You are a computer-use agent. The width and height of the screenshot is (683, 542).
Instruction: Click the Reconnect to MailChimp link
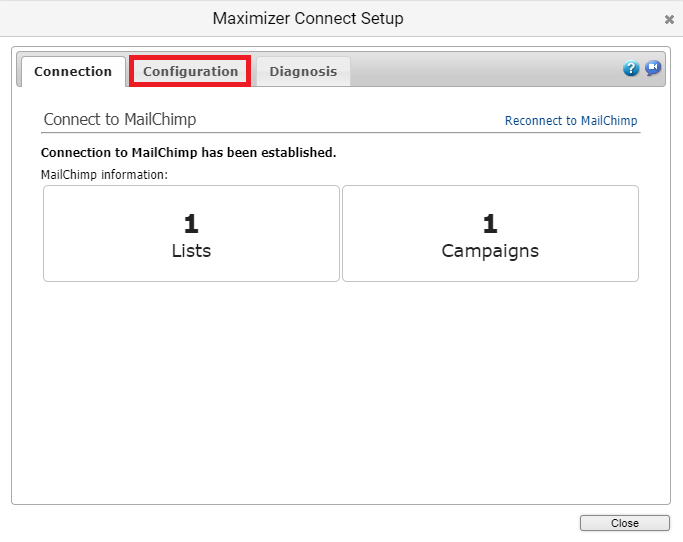click(571, 121)
